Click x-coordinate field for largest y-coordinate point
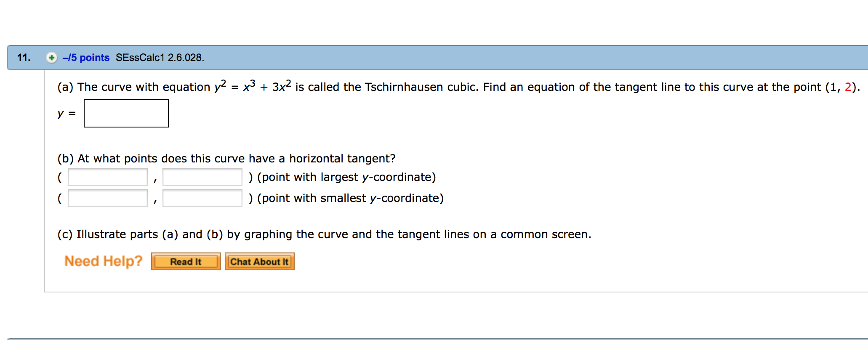The height and width of the screenshot is (340, 868). (x=107, y=177)
